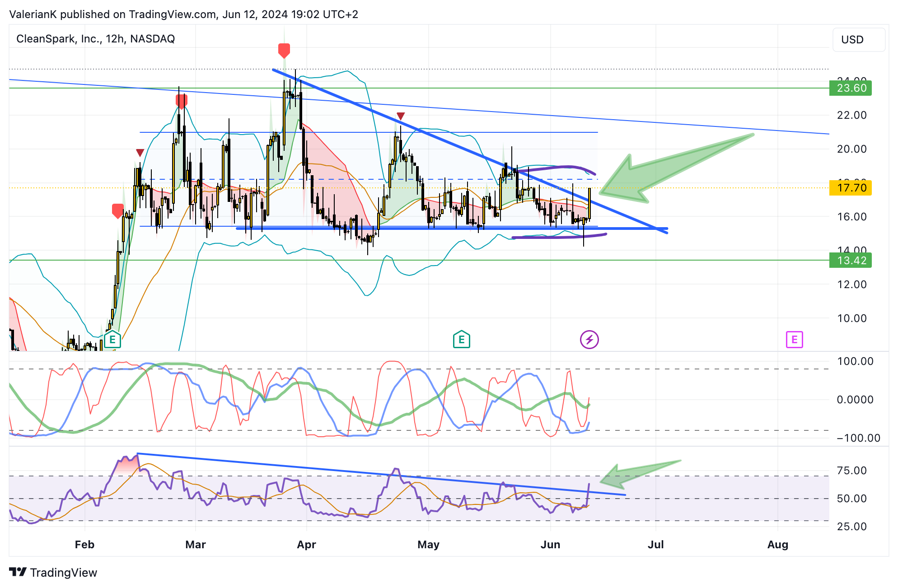Click the dark red triangle marker in late April
Screen dimensions: 898x588
[x=400, y=116]
